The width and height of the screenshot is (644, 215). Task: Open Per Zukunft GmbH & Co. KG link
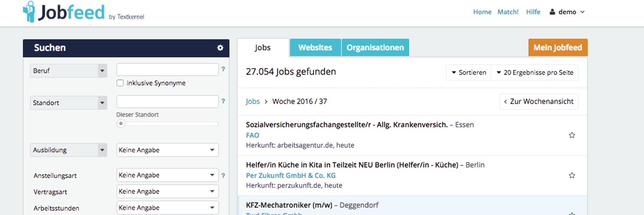pos(291,175)
